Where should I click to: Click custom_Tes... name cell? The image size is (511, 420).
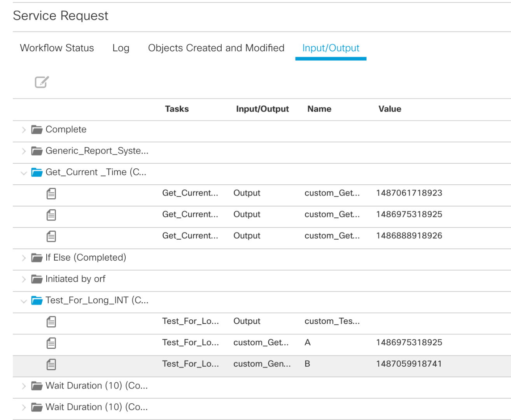click(x=332, y=321)
